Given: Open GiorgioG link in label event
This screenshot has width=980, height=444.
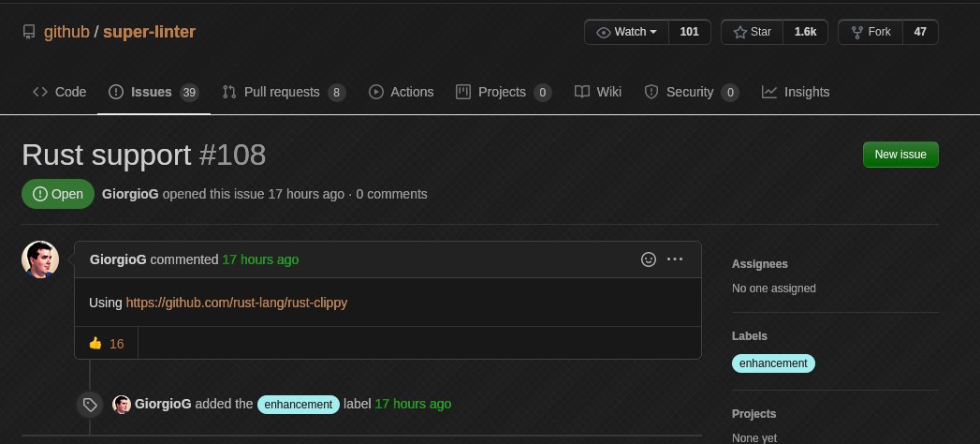Looking at the screenshot, I should [163, 404].
